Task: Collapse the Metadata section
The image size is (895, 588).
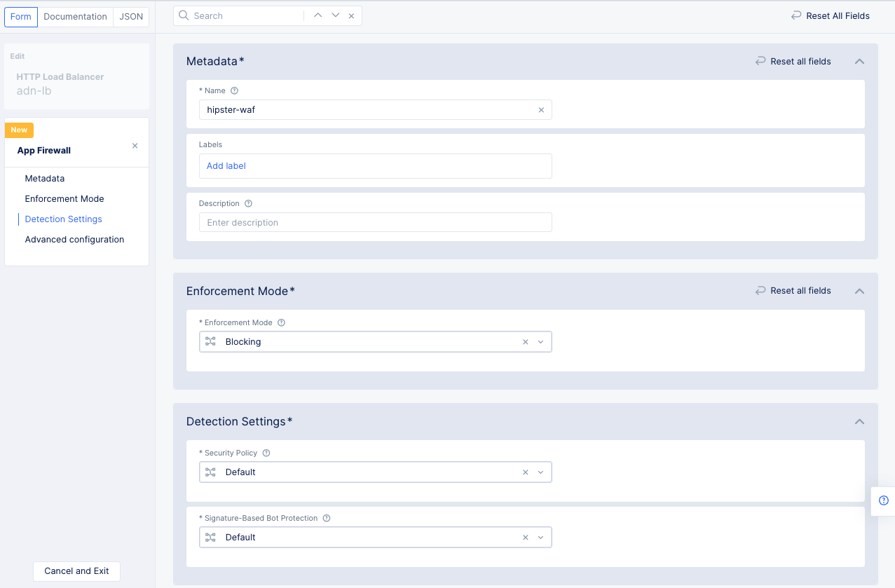Action: pos(859,61)
